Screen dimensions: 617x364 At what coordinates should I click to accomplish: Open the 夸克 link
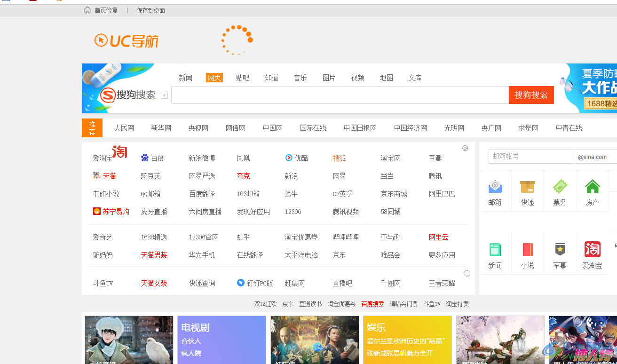click(243, 176)
